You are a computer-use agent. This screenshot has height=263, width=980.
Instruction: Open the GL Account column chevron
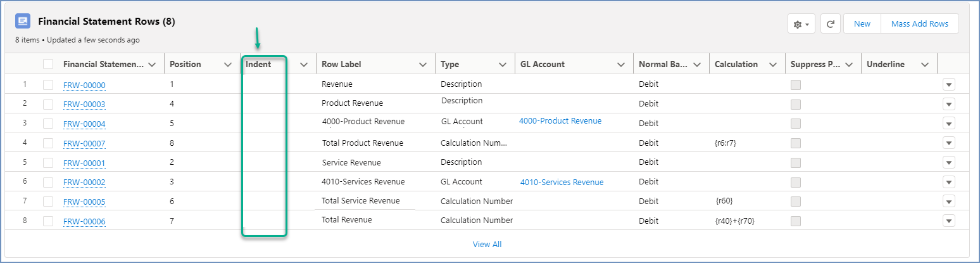622,65
